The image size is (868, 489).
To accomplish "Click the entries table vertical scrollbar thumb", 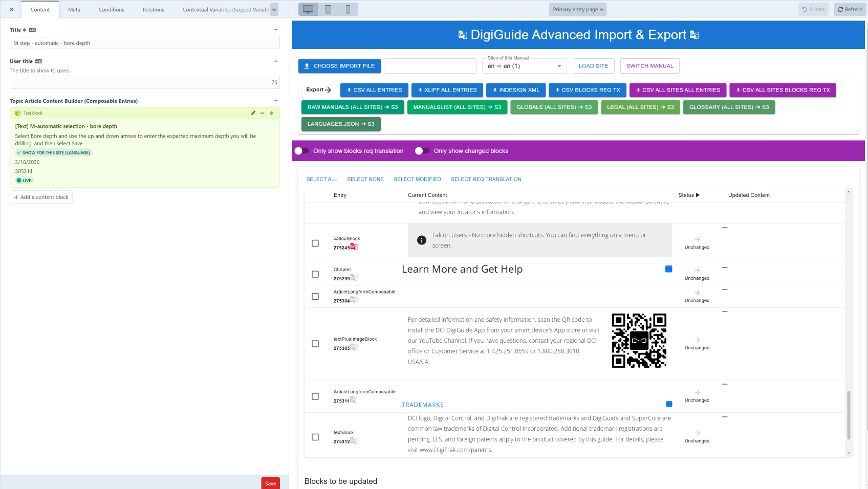I will click(849, 415).
